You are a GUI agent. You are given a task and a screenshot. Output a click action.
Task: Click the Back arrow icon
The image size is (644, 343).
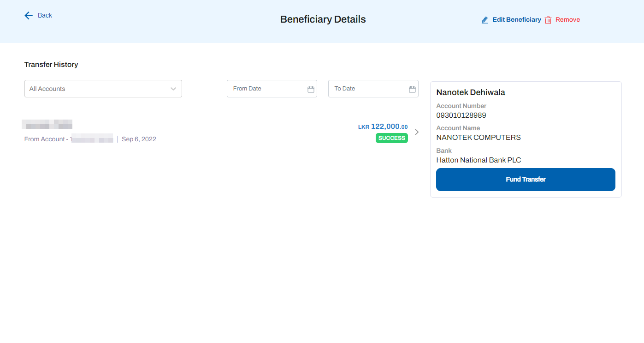29,15
